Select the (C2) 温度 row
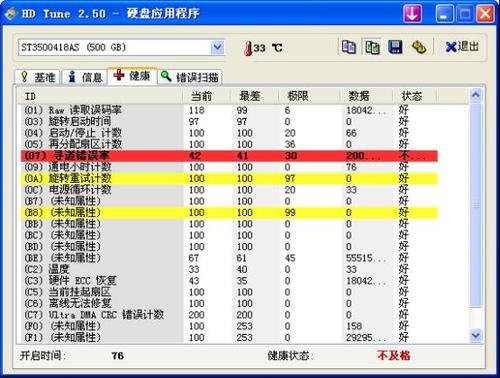 point(229,269)
